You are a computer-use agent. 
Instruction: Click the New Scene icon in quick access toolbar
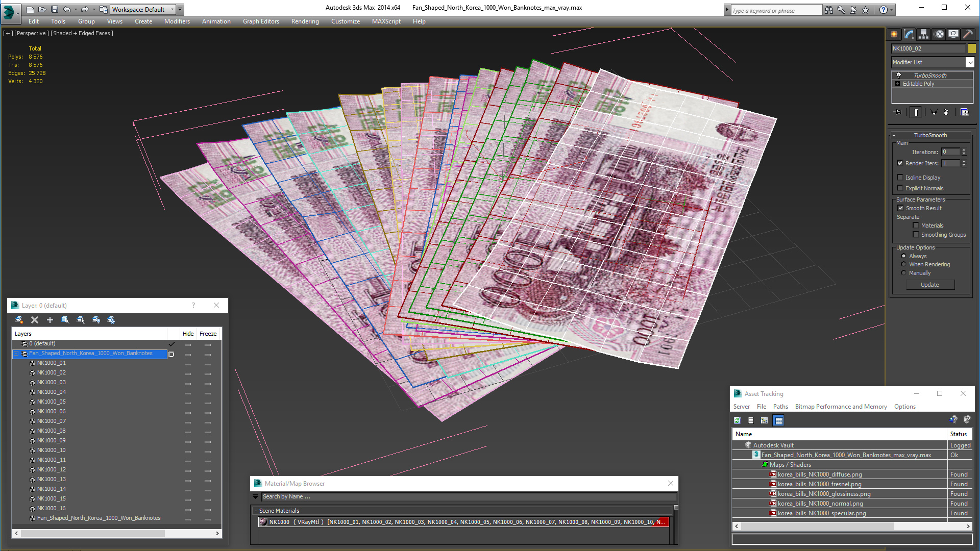point(30,9)
